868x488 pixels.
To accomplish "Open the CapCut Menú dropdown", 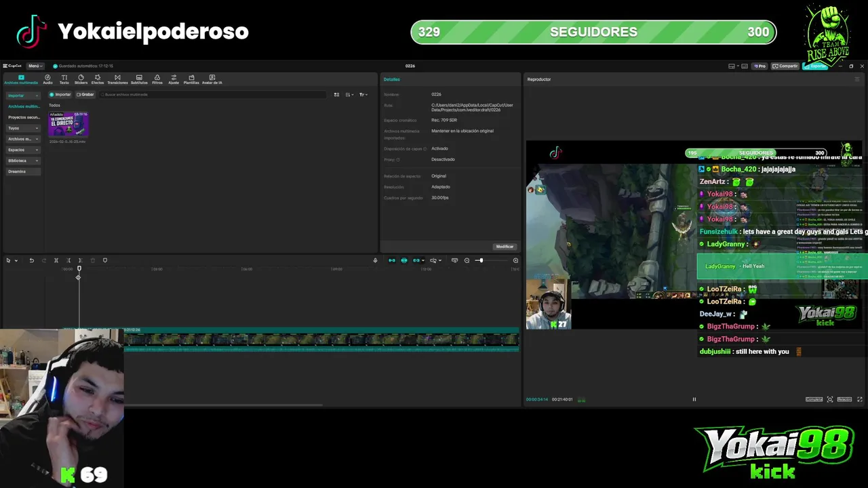I will [35, 66].
